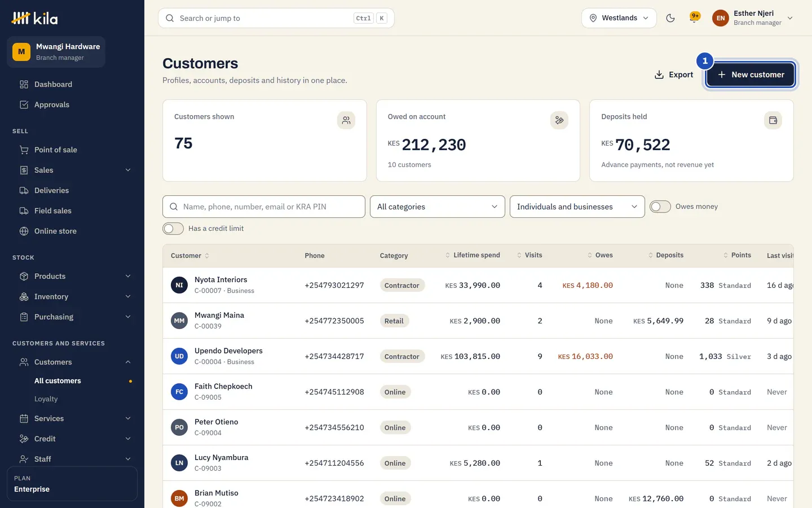
Task: Open the Credit sidebar item
Action: click(x=76, y=439)
